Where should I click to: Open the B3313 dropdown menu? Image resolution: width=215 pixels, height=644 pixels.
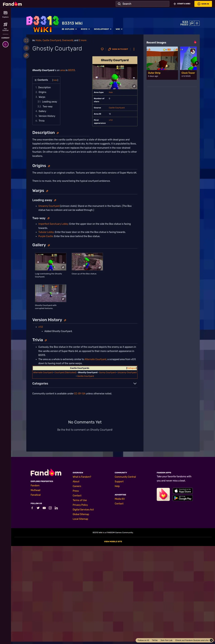(85, 29)
